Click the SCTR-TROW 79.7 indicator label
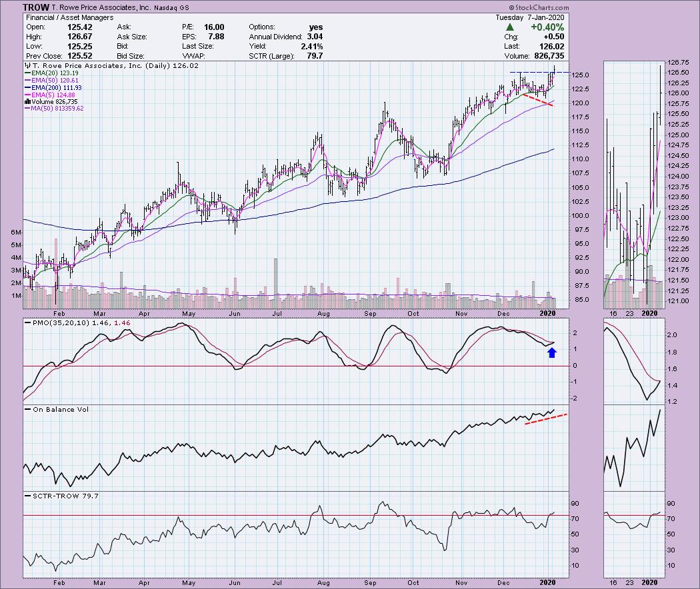This screenshot has width=700, height=589. 61,496
